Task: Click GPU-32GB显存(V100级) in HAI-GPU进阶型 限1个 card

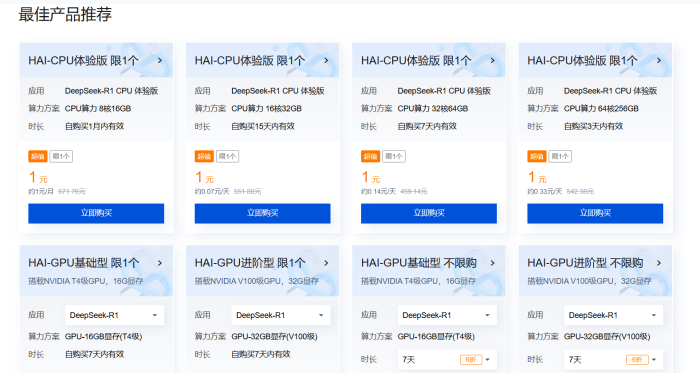Action: [x=275, y=336]
